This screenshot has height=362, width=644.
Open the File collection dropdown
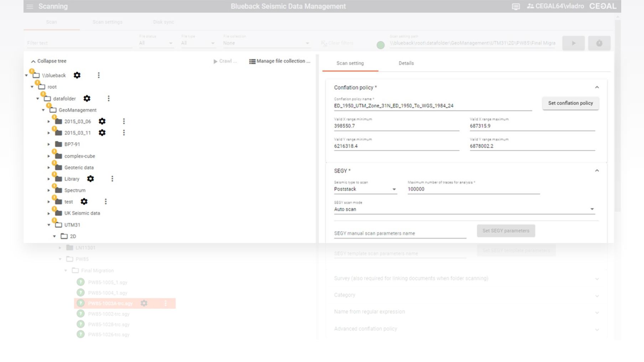pos(266,43)
